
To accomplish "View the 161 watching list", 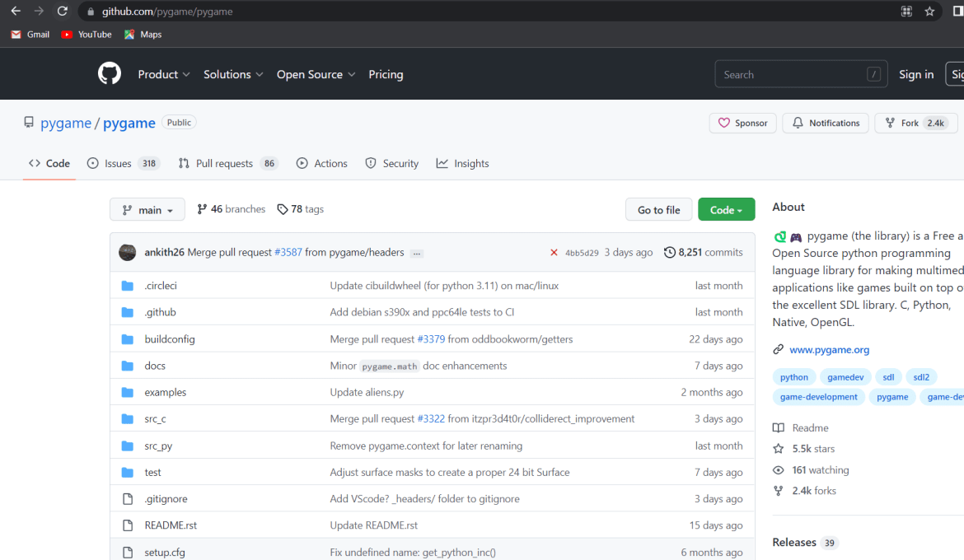I will [811, 469].
